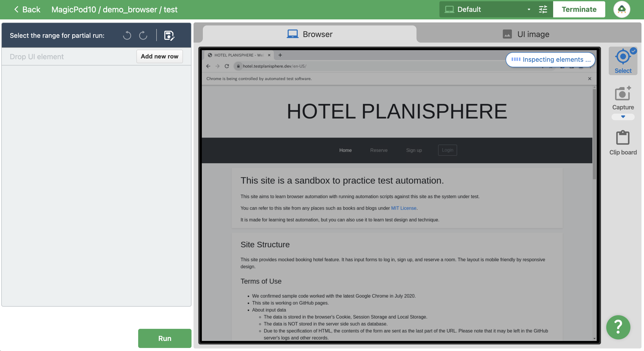Click the Terms of Use heading
Screen dimensions: 644x351
point(261,281)
